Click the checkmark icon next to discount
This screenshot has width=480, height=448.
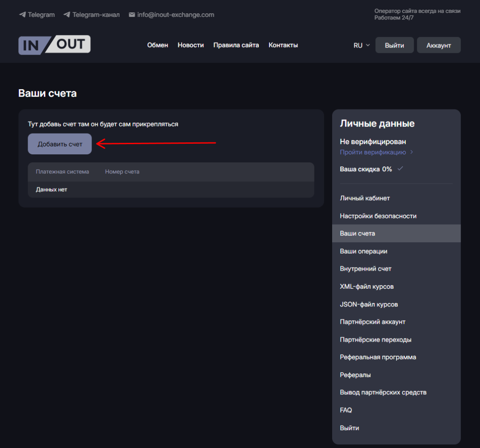[401, 169]
